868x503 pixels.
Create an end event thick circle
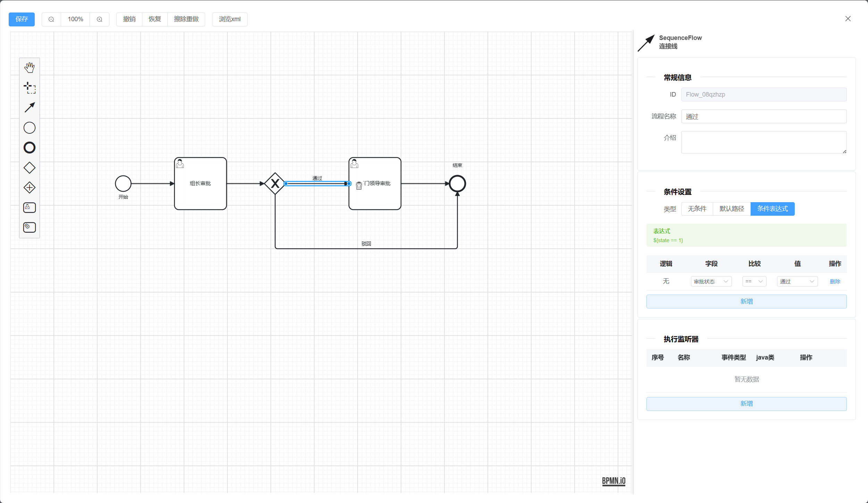coord(30,148)
